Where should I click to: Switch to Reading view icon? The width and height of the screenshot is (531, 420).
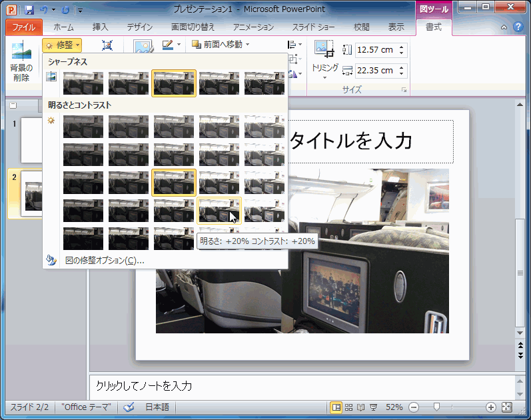[x=361, y=407]
